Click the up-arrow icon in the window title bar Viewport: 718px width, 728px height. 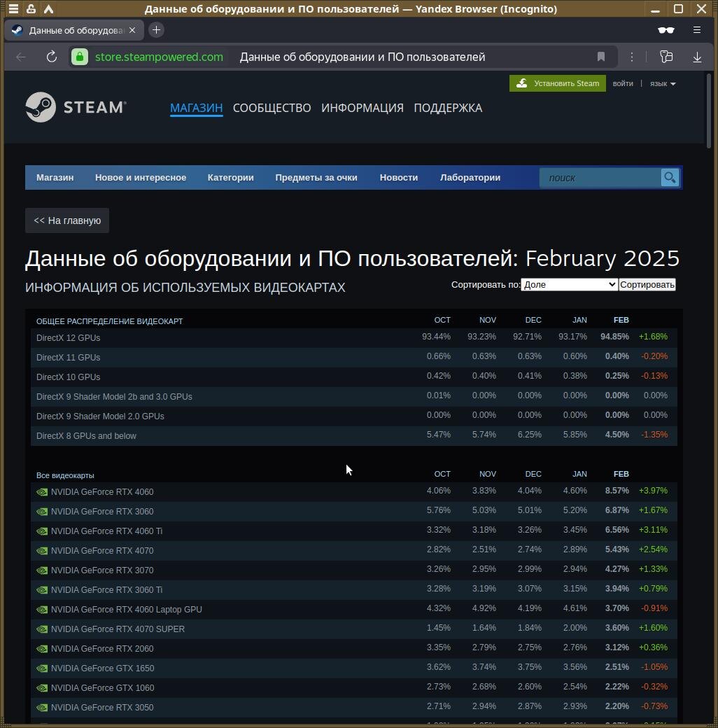tap(49, 9)
